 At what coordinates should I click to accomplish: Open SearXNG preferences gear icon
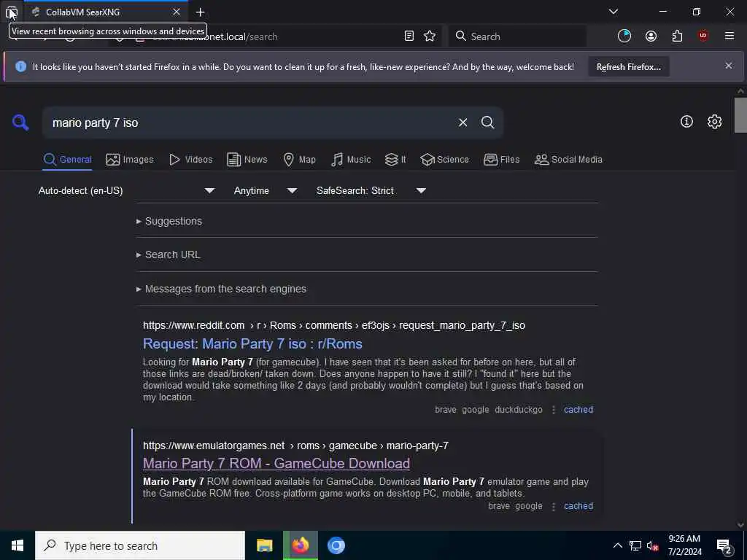tap(714, 122)
